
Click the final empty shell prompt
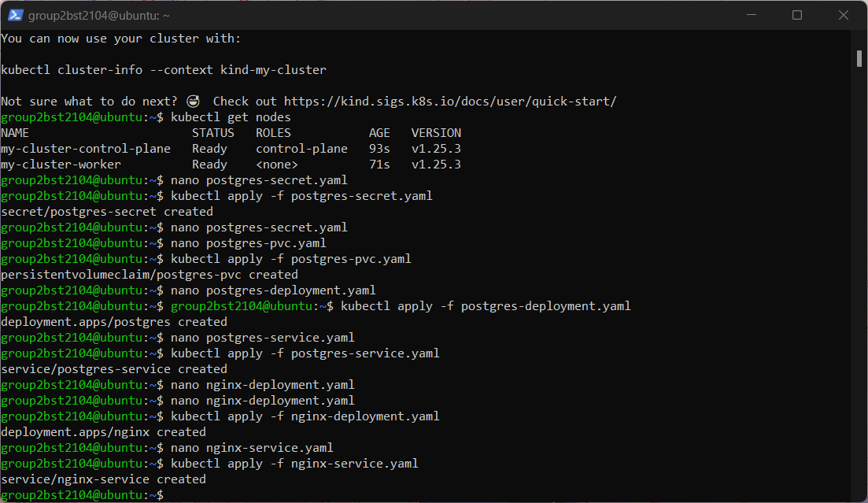83,495
